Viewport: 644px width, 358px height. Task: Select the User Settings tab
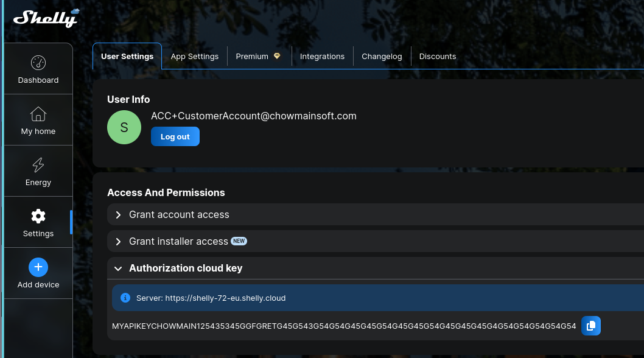(x=127, y=57)
